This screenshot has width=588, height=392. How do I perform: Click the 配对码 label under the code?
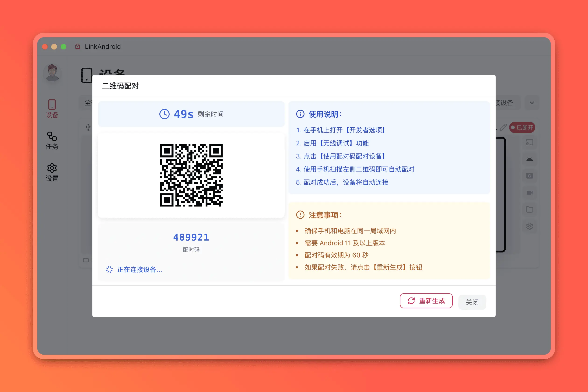191,249
